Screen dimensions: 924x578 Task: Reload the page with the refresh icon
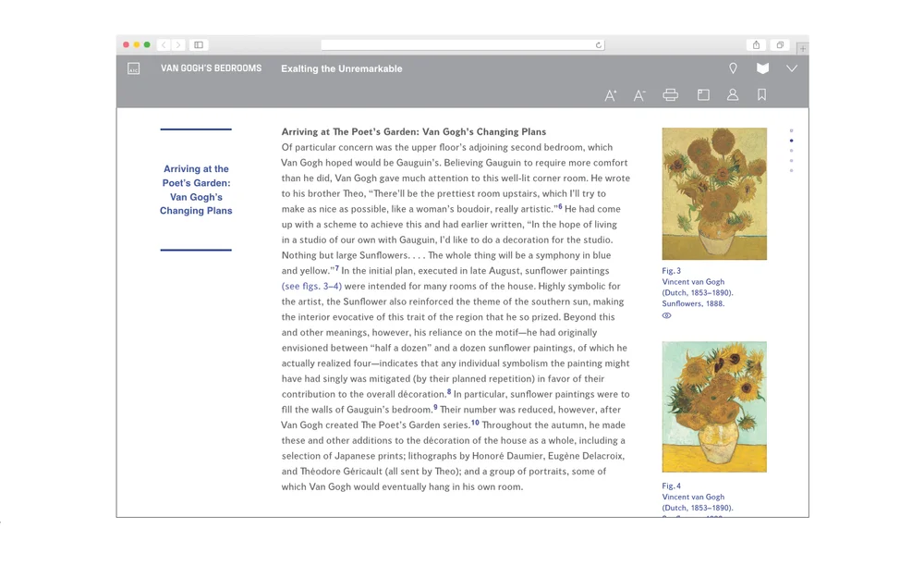coord(598,44)
